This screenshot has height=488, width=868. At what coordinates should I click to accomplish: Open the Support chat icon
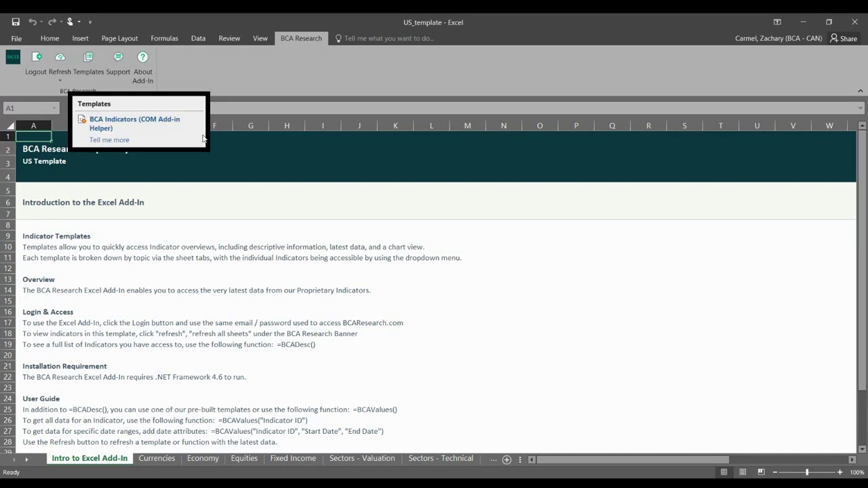118,58
